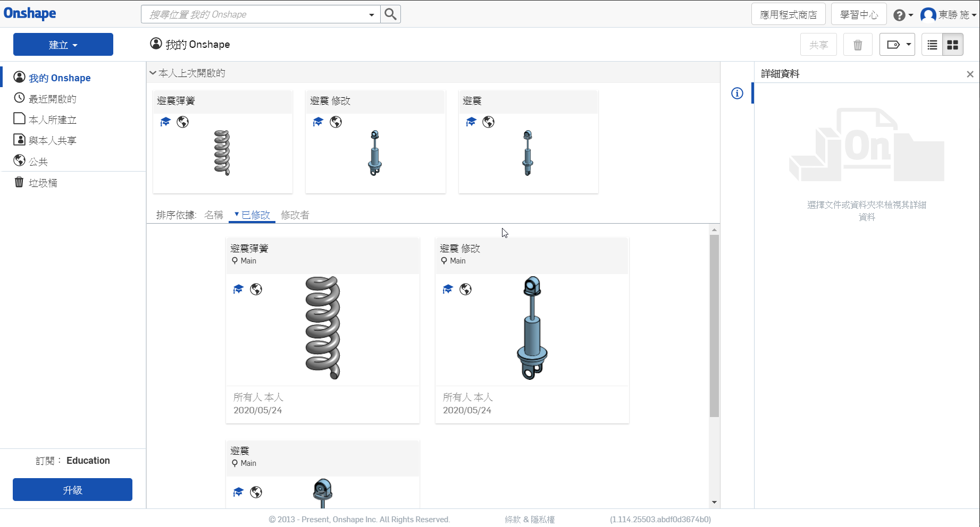
Task: Open the help question mark menu
Action: [901, 15]
